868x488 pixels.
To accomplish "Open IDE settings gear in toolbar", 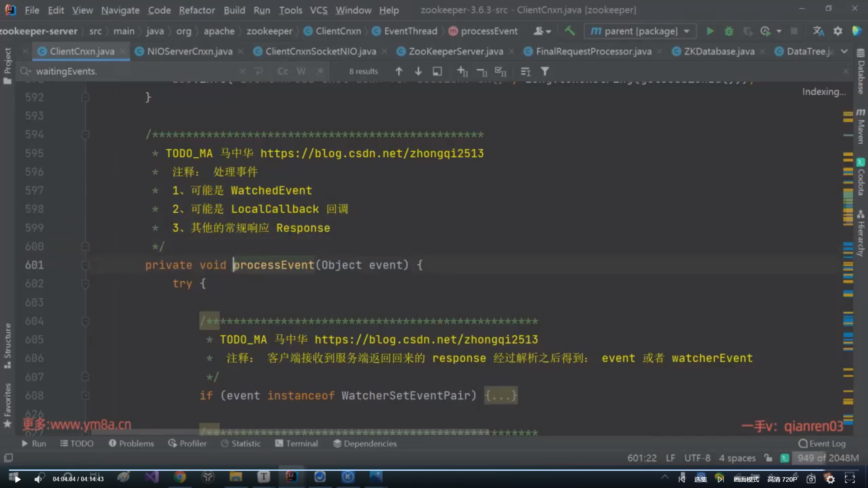I will [x=838, y=31].
